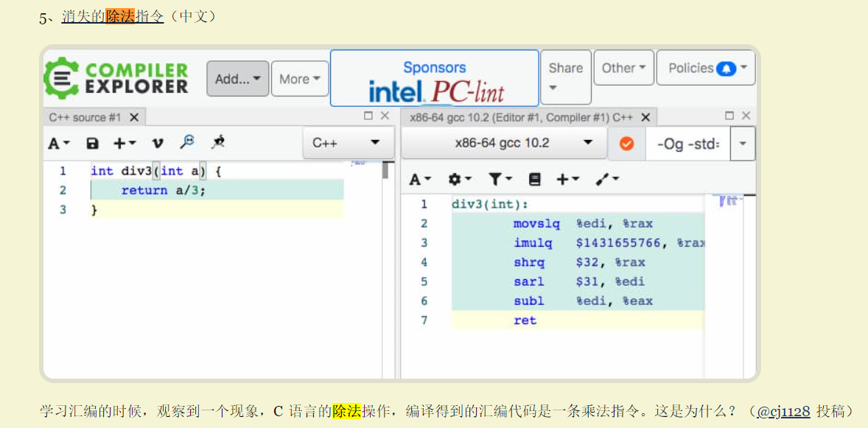
Task: Click the shrq $32, %rax instruction
Action: tap(580, 262)
